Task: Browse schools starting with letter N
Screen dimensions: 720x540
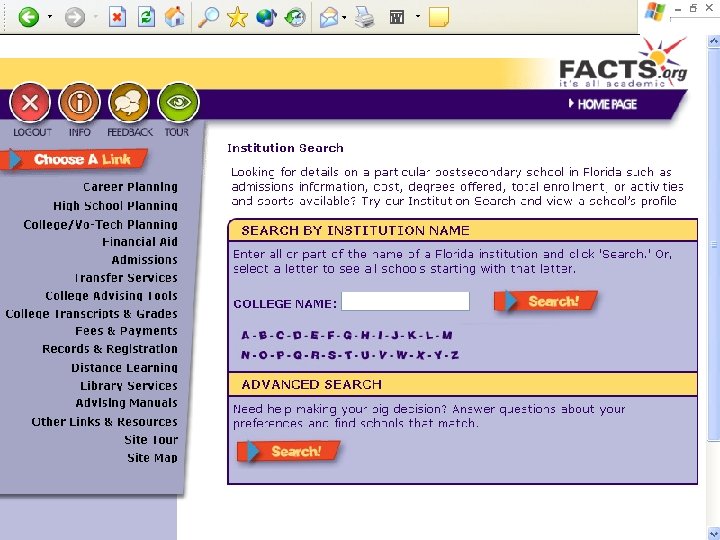Action: click(x=246, y=355)
